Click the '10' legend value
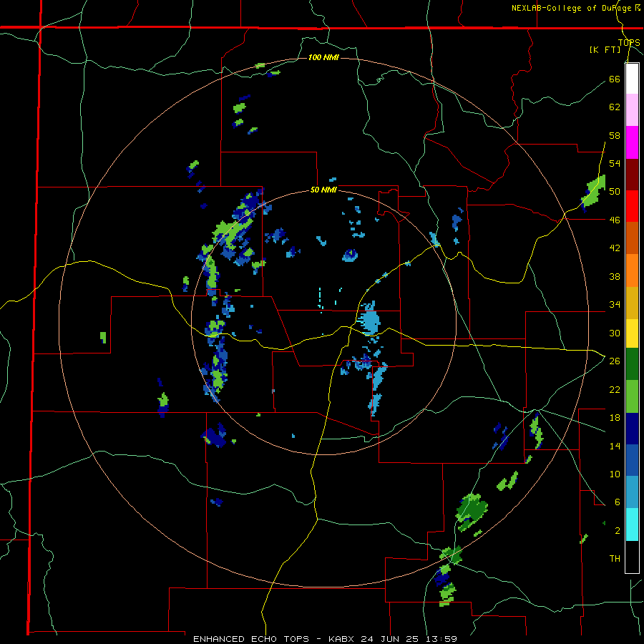The height and width of the screenshot is (644, 644). 615,474
